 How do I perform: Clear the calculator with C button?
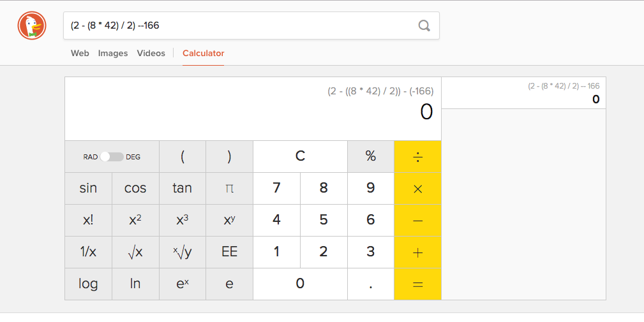point(300,157)
